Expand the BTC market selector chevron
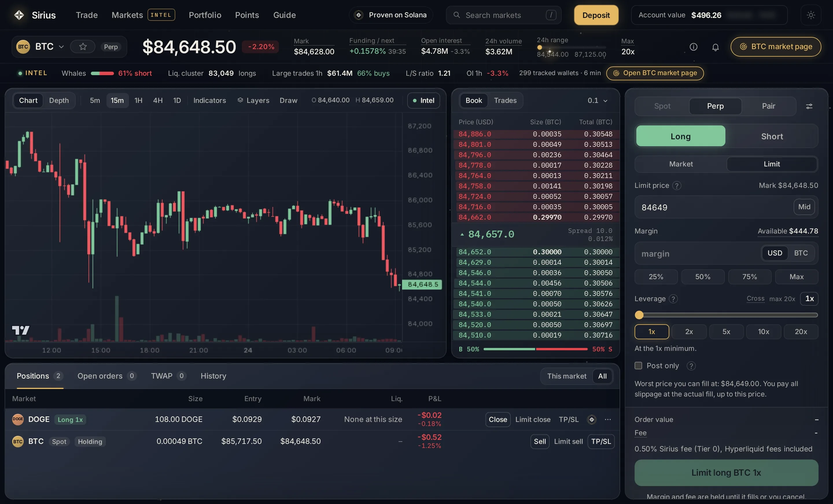 (x=61, y=47)
